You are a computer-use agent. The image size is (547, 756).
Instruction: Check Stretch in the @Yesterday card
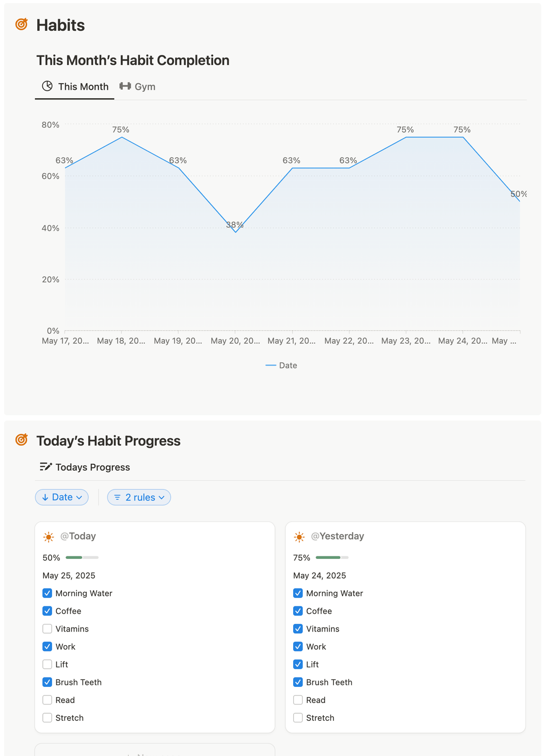(x=298, y=718)
